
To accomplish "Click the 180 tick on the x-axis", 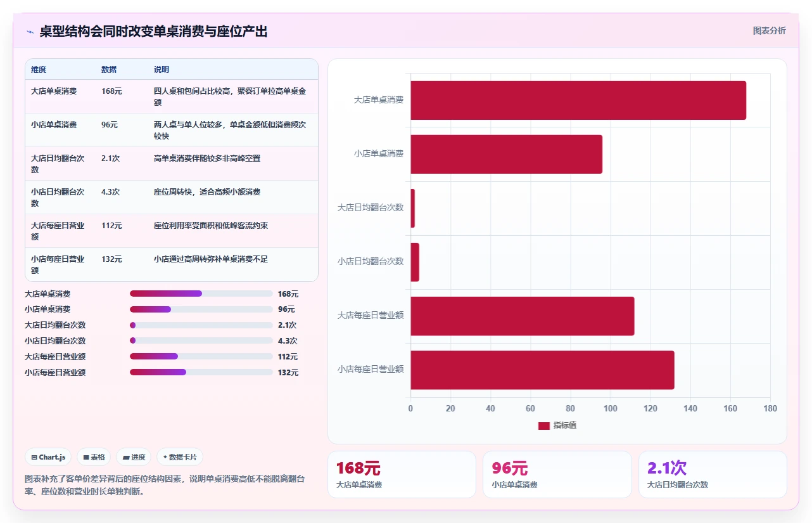I will [x=770, y=409].
